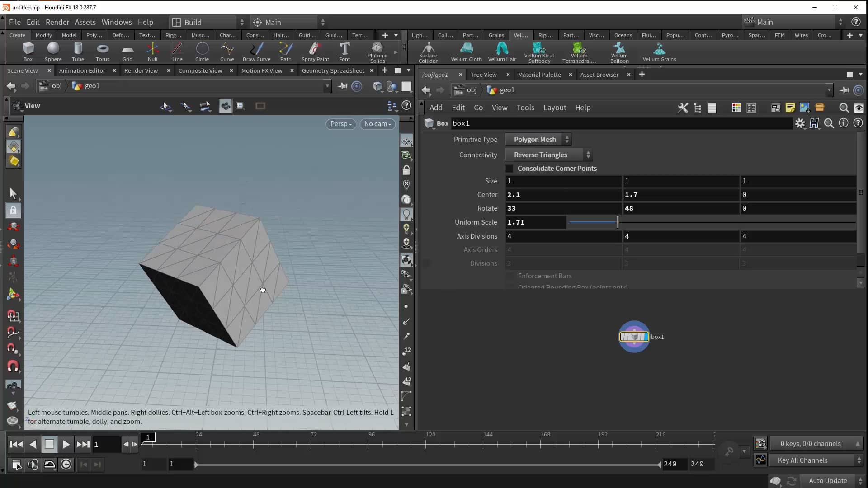Select the Spray Paint shelf tool
The image size is (868, 488).
[315, 52]
